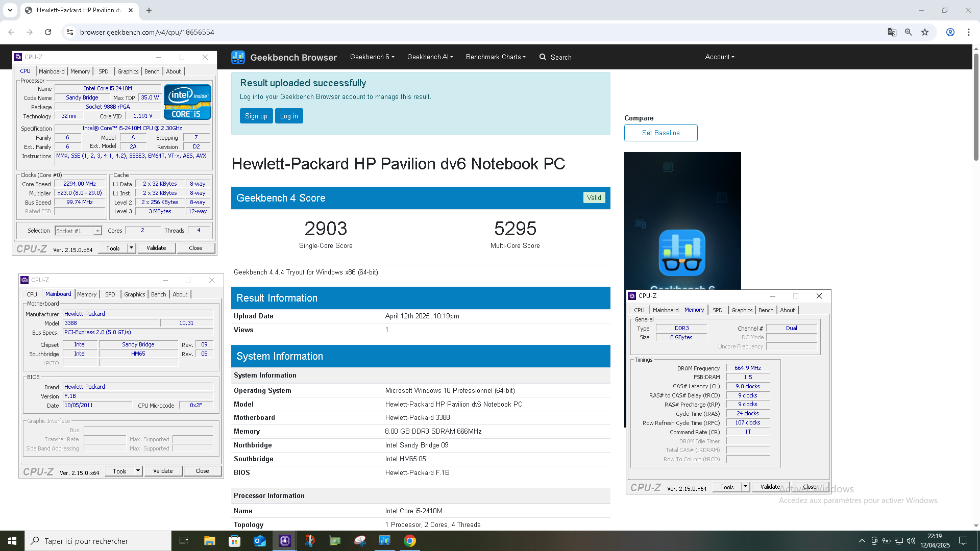Open Microsoft Store from the taskbar
980x551 pixels.
(234, 541)
